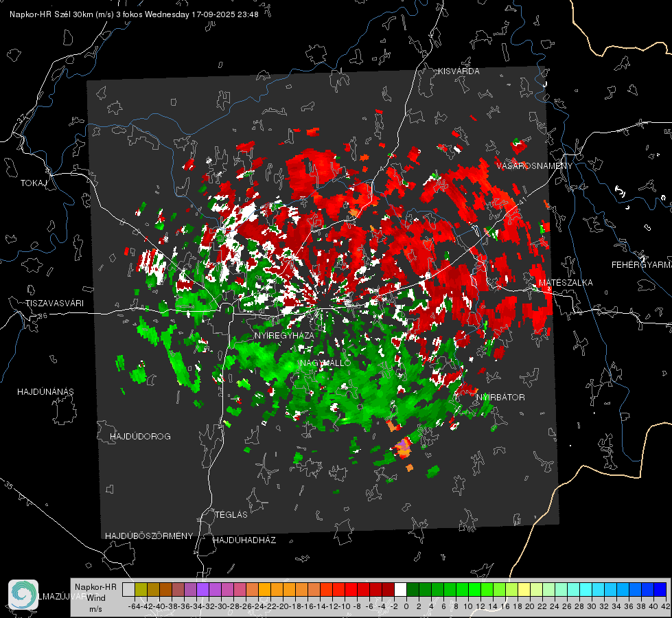Click the NYÍRBÁTOR city label
672x618 pixels.
click(x=500, y=398)
